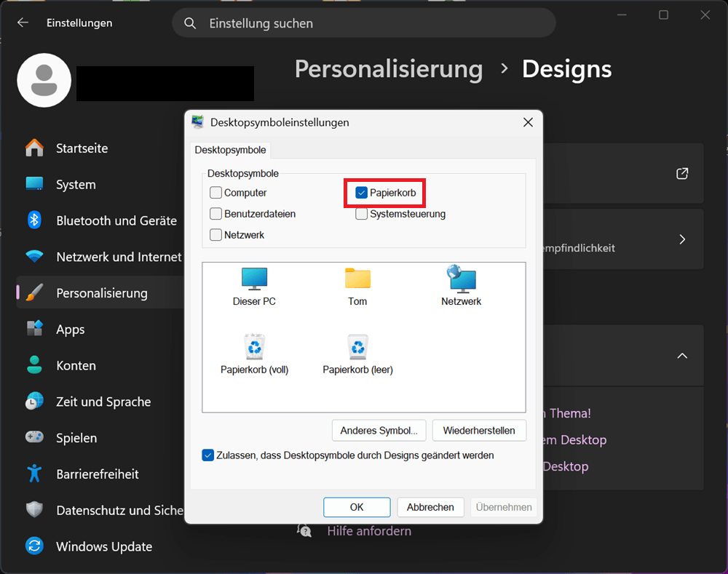Click the Wiederherstellen button
The height and width of the screenshot is (574, 728).
tap(479, 431)
